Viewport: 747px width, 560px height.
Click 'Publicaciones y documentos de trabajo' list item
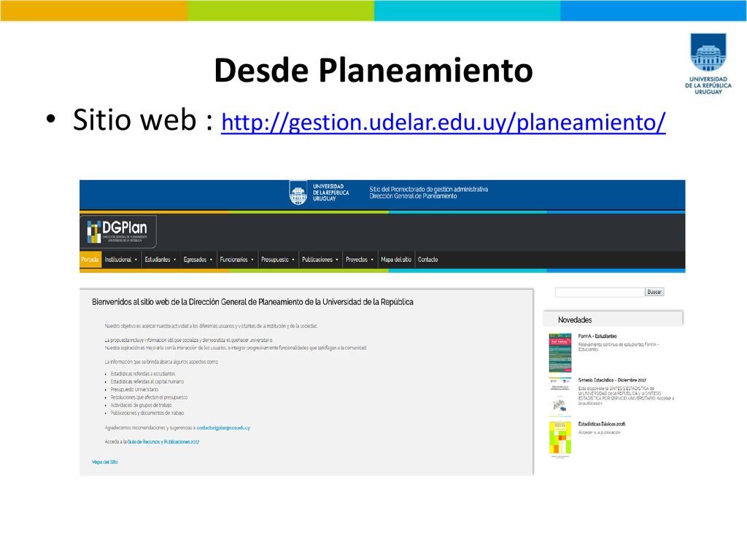pyautogui.click(x=147, y=413)
